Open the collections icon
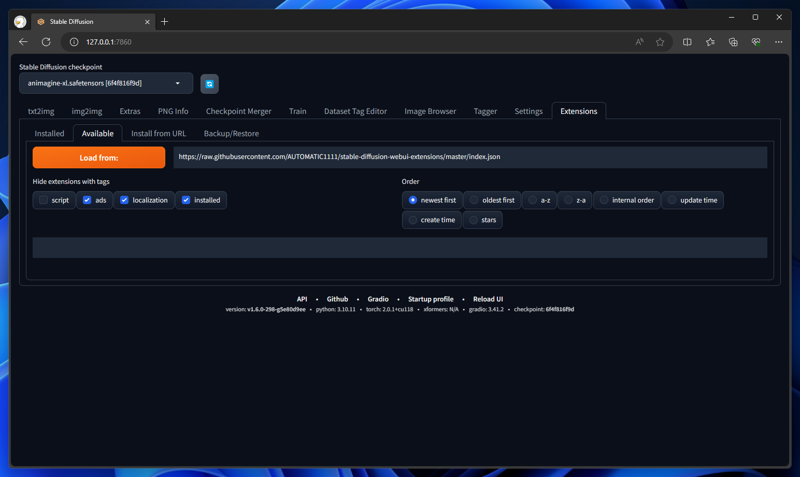 coord(733,42)
